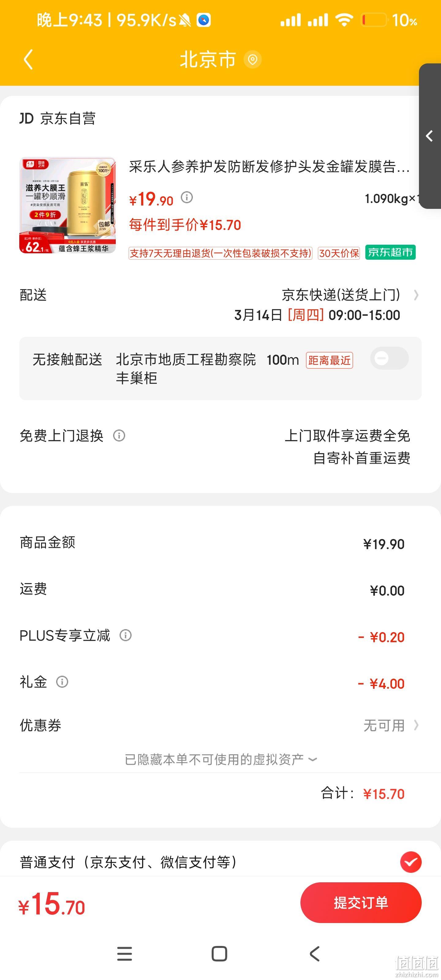The width and height of the screenshot is (441, 980).
Task: Expand 已隐藏本单不可使用的虚拟资产
Action: [x=221, y=759]
